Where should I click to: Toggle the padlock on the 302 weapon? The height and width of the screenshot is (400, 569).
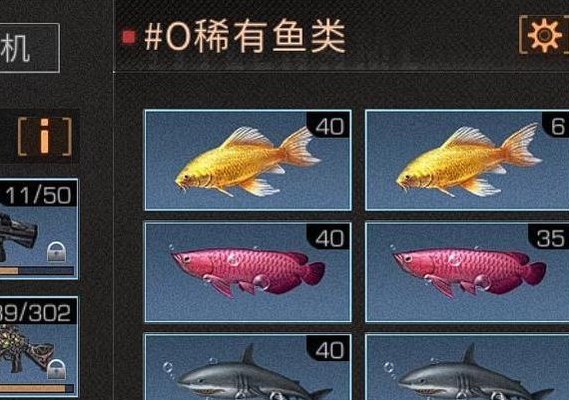(x=57, y=369)
